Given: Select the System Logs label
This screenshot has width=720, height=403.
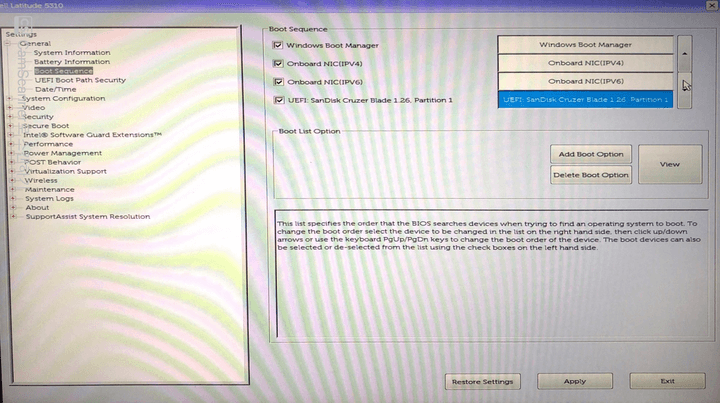Looking at the screenshot, I should pyautogui.click(x=49, y=198).
